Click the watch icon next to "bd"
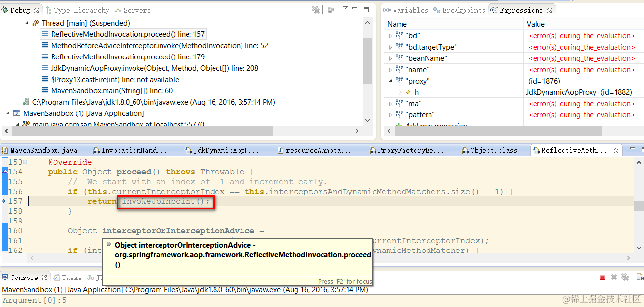Viewport: 644px width, 307px height. [399, 35]
